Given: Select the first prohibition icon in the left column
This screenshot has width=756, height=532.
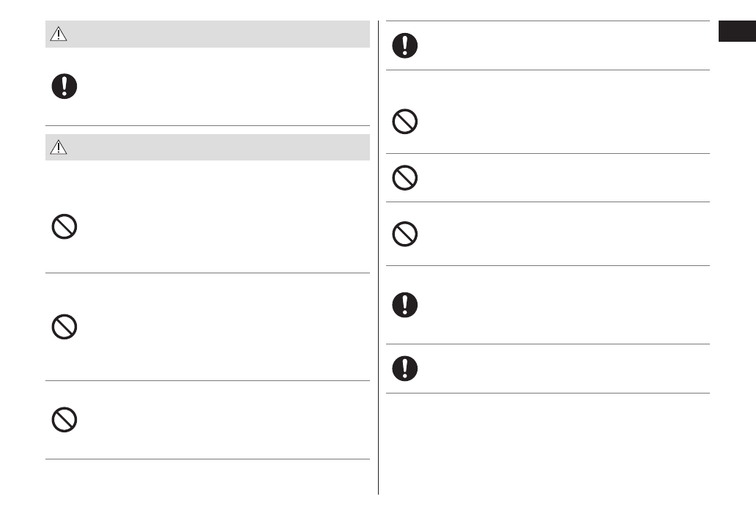Looking at the screenshot, I should [64, 227].
